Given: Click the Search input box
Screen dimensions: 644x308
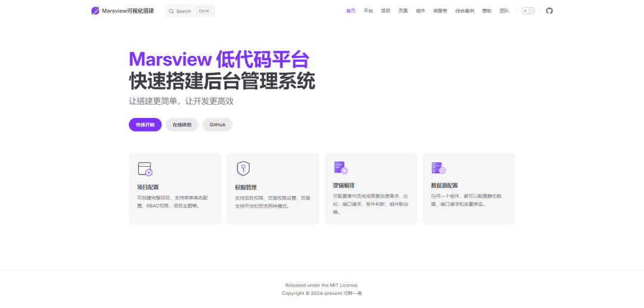Looking at the screenshot, I should click(x=190, y=11).
